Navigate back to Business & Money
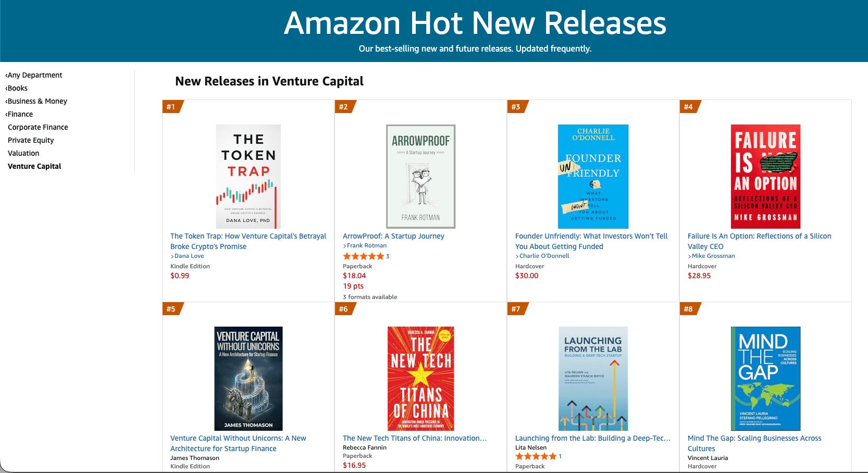The width and height of the screenshot is (868, 473). [36, 101]
